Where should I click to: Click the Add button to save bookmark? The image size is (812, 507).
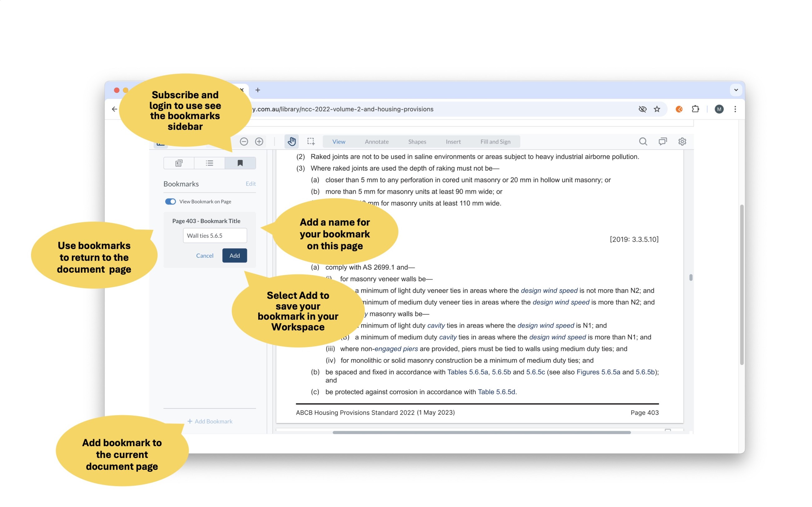[235, 255]
